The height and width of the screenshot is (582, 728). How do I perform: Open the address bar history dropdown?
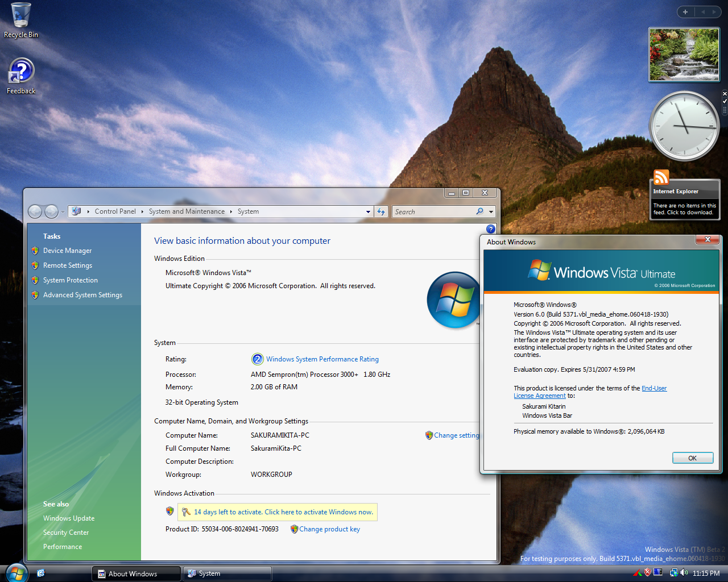pyautogui.click(x=368, y=211)
